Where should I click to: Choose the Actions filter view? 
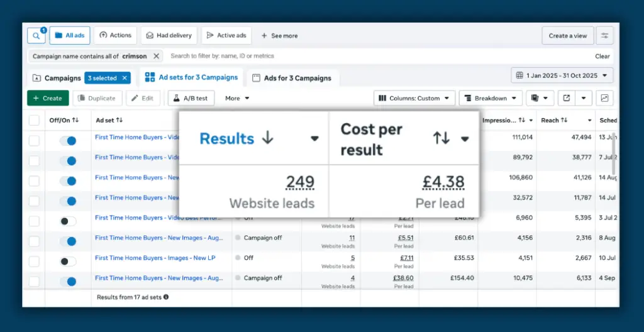coord(116,36)
